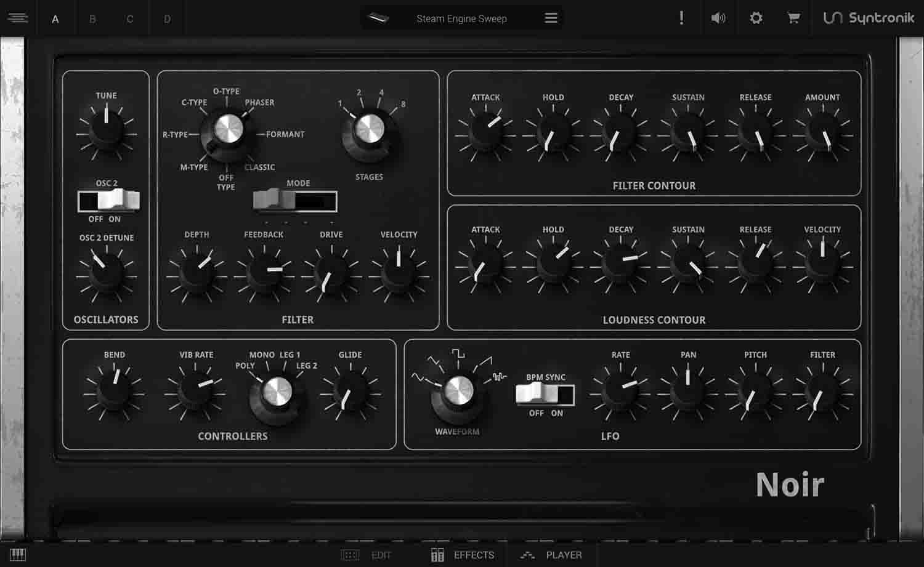Screen dimensions: 924x567
Task: Open the preset menu lines icon
Action: (x=551, y=18)
